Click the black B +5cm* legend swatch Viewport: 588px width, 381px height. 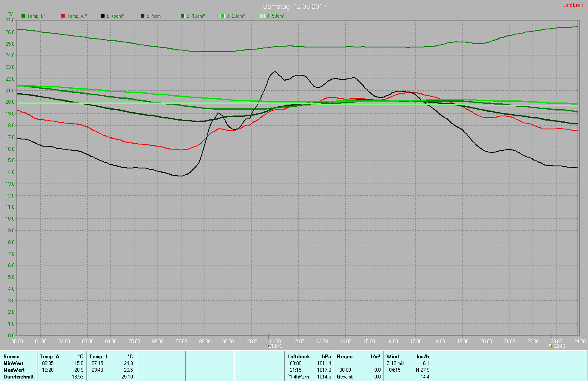click(x=103, y=16)
